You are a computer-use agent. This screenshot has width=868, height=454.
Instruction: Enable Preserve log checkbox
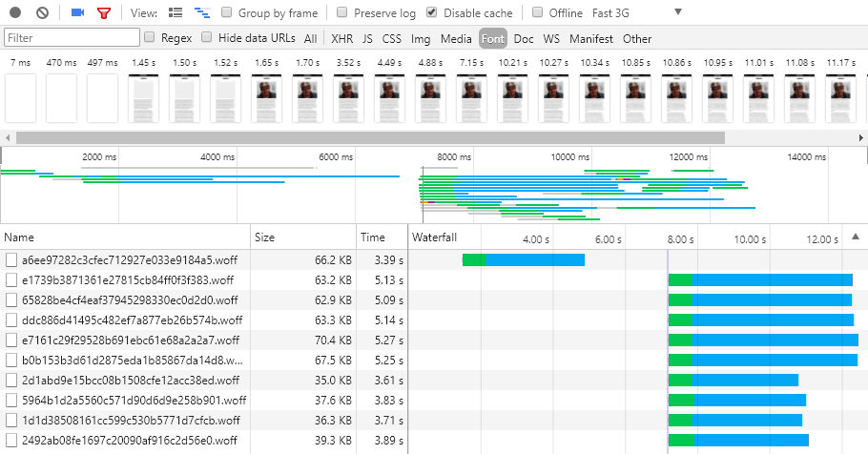[342, 12]
